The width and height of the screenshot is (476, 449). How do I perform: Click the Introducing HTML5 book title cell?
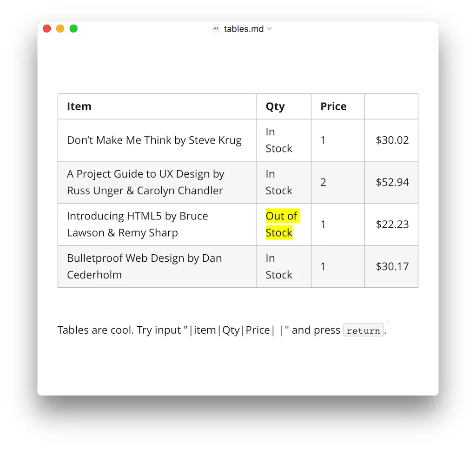point(138,224)
